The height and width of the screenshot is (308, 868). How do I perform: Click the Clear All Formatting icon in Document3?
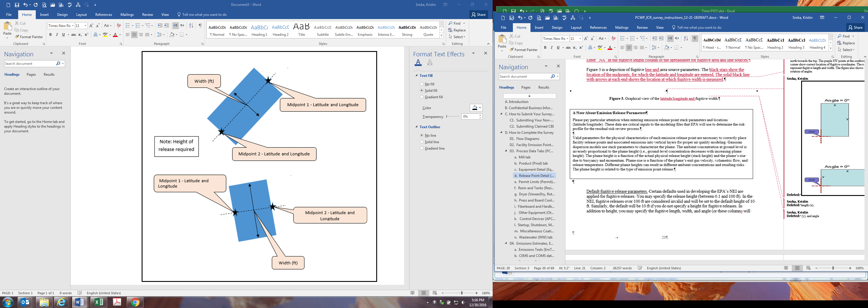118,26
